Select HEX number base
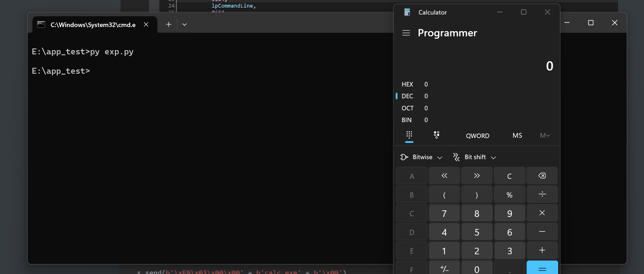644x274 pixels. 408,84
